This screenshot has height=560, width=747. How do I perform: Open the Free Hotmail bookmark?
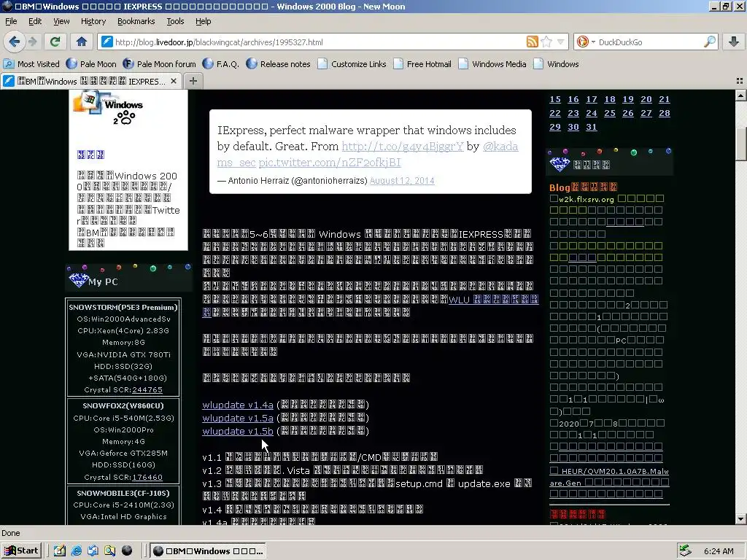pyautogui.click(x=422, y=64)
